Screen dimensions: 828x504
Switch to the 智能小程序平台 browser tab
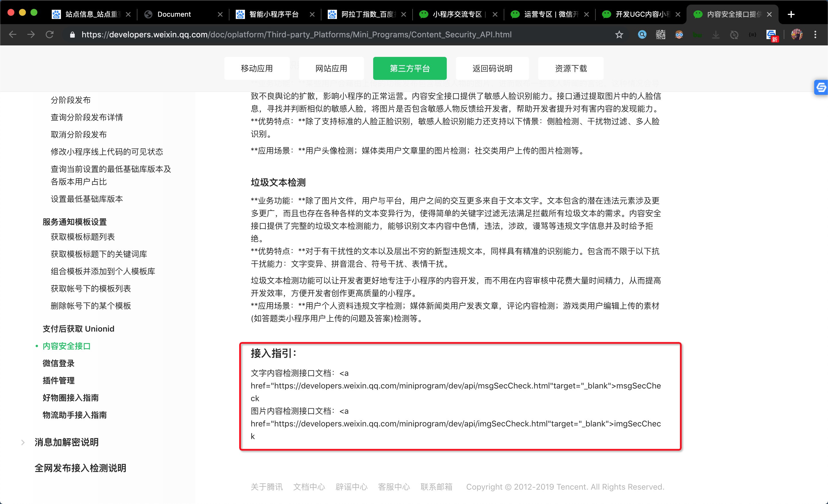pos(274,14)
